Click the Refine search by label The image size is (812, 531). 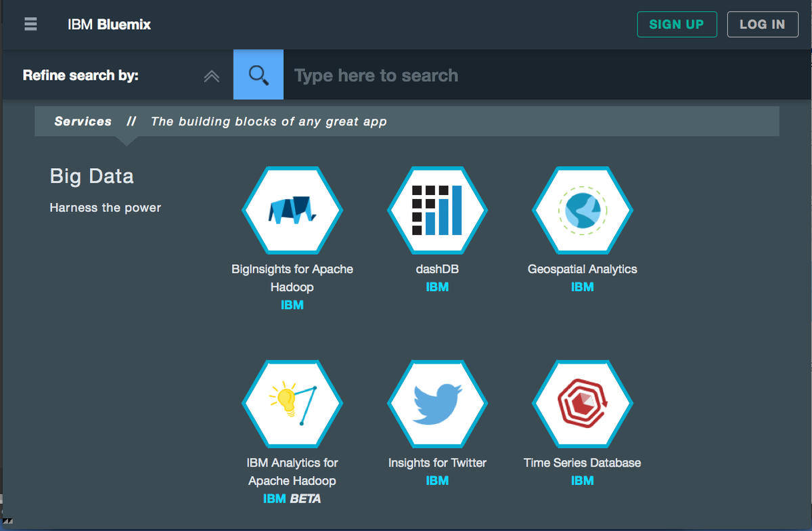pos(81,75)
